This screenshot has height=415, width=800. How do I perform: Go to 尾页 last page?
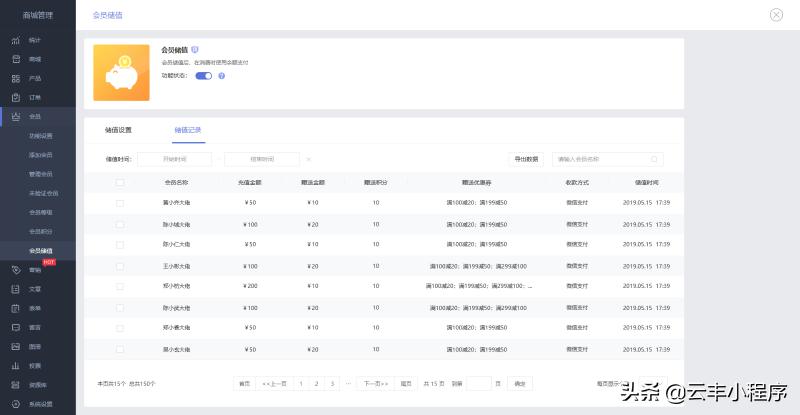406,383
